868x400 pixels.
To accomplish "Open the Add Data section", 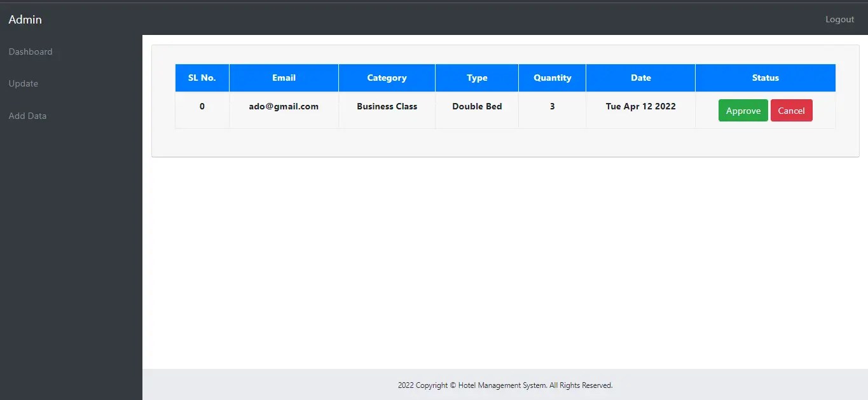I will click(x=27, y=116).
